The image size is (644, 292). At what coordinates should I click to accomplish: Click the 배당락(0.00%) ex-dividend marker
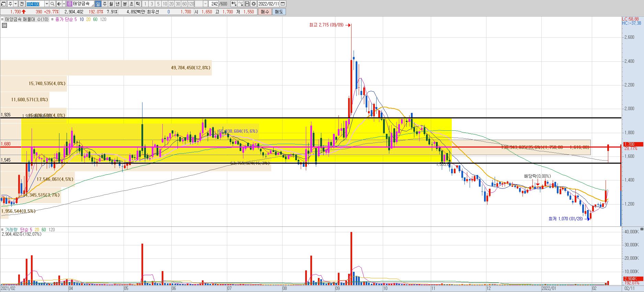click(537, 176)
